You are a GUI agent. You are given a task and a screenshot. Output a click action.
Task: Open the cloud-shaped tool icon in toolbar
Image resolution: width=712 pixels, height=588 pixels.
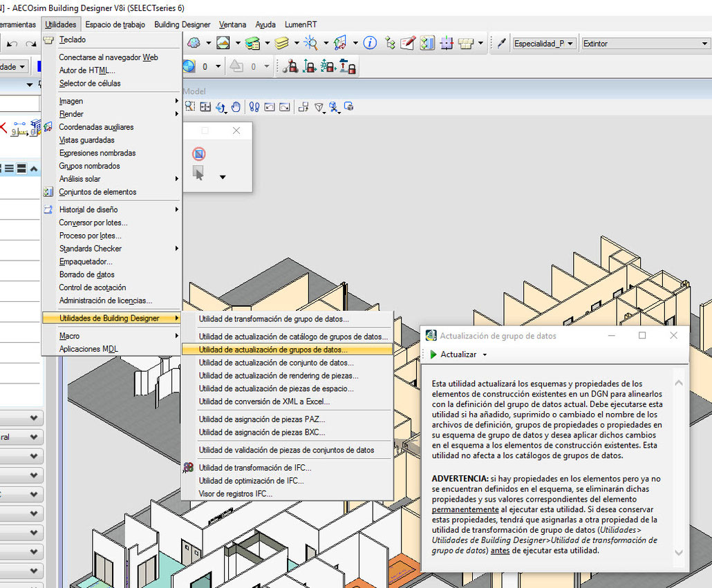pos(194,43)
